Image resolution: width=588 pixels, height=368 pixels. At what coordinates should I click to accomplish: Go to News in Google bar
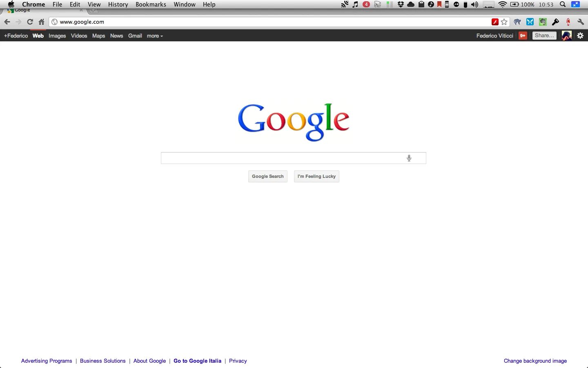(116, 36)
